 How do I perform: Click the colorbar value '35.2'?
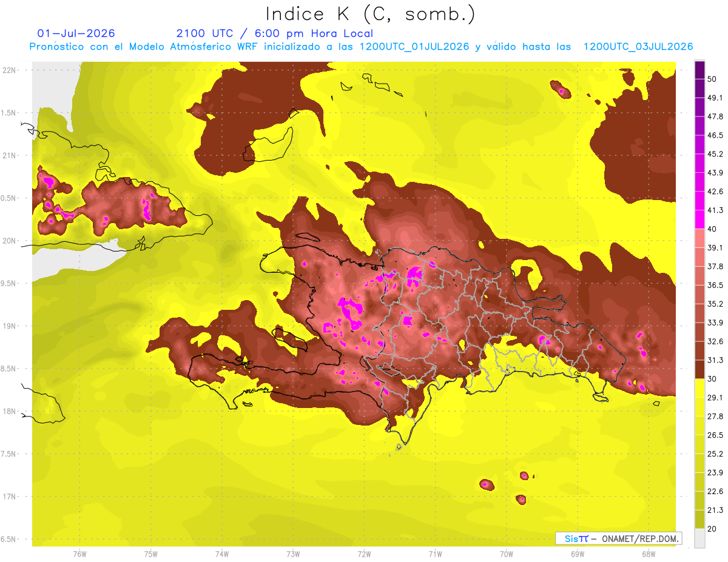pyautogui.click(x=715, y=304)
